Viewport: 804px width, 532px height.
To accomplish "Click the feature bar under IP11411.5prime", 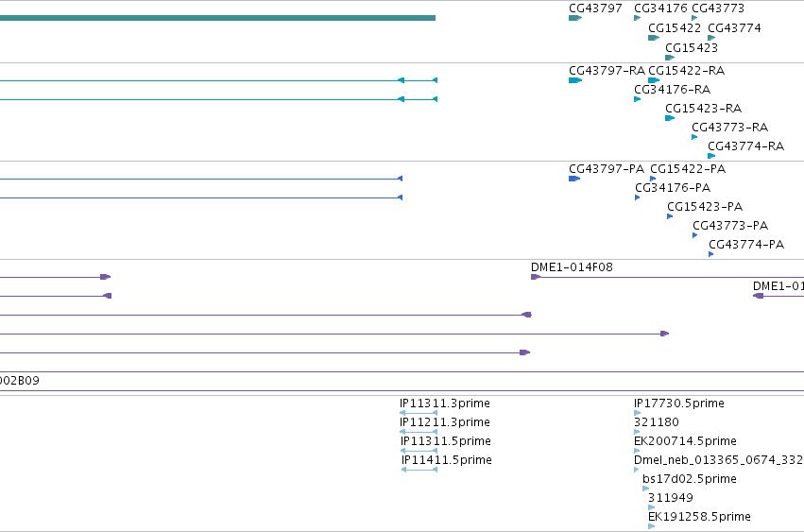I will tap(419, 470).
